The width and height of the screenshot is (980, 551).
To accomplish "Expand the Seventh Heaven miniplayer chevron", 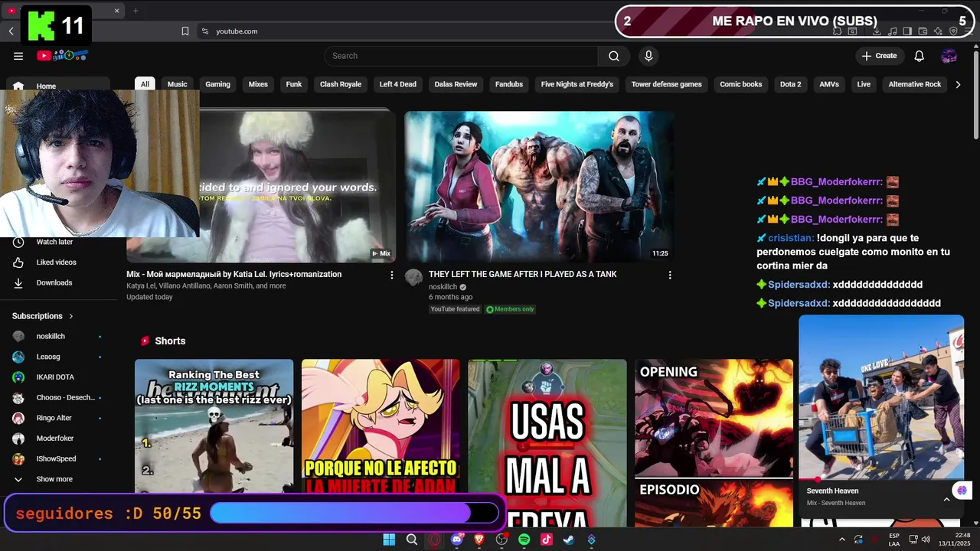I will pos(946,499).
